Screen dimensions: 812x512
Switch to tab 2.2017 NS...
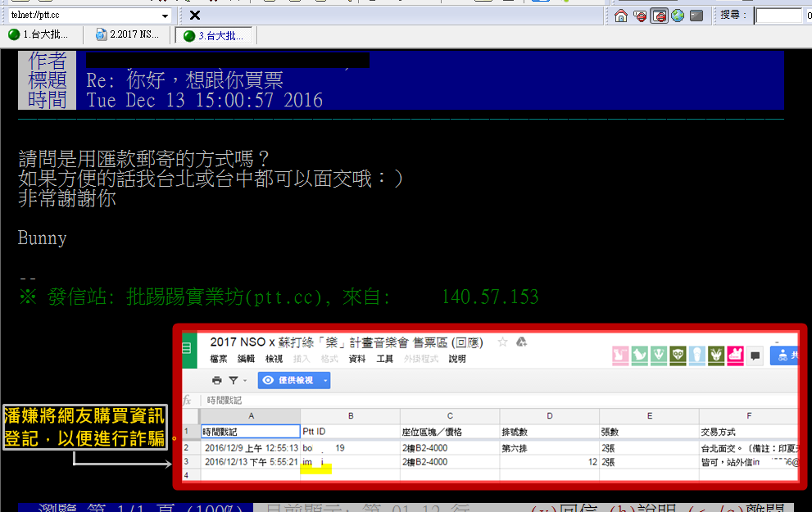[127, 34]
